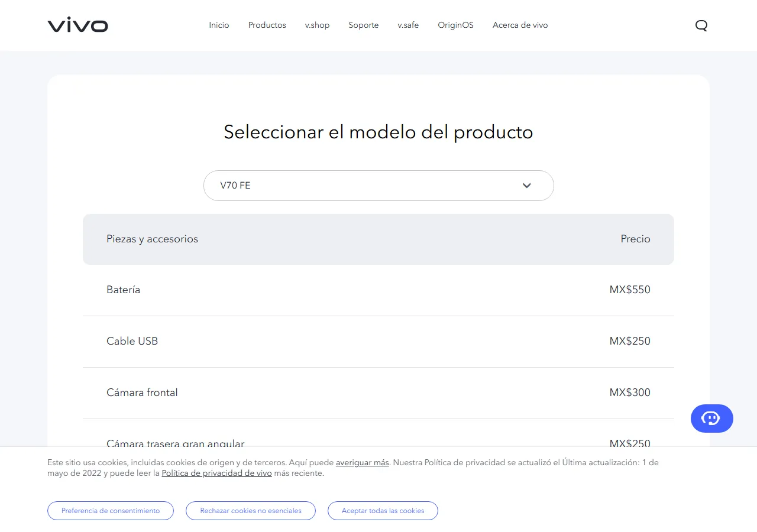
Task: Click Seleccionar el modelo del producto heading
Action: (378, 132)
